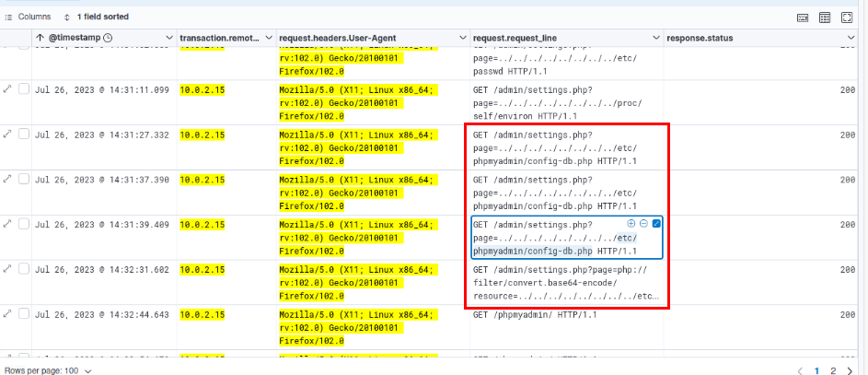Select checkbox for row 14:31:37.390
Image resolution: width=868 pixels, height=375 pixels.
[x=24, y=179]
